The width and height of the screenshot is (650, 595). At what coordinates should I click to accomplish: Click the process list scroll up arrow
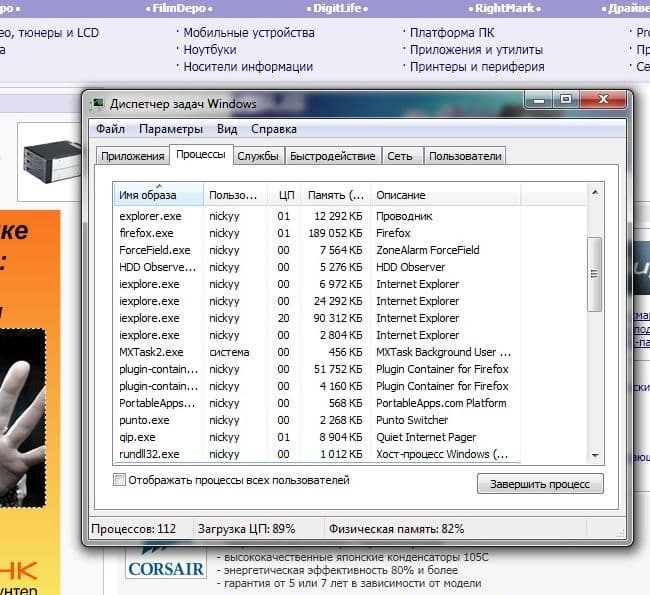coord(595,192)
